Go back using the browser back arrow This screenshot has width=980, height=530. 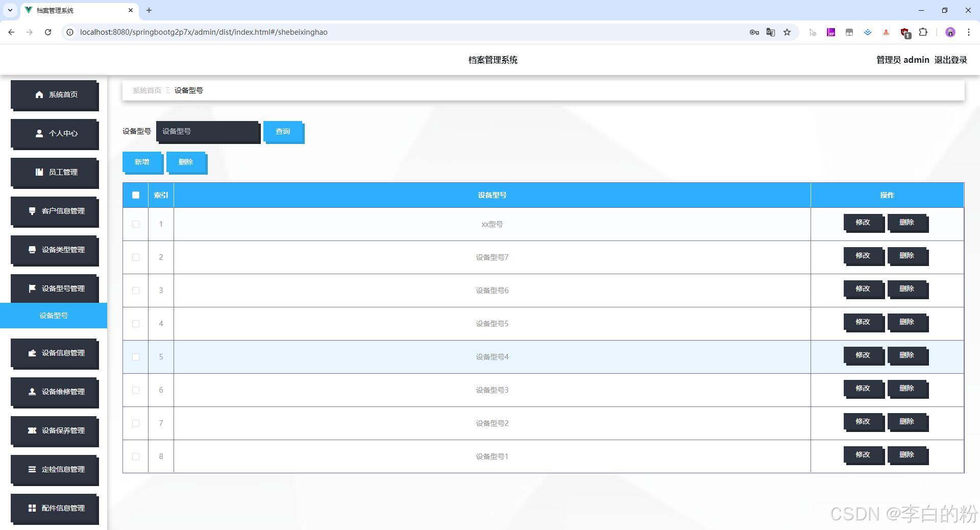click(x=11, y=32)
